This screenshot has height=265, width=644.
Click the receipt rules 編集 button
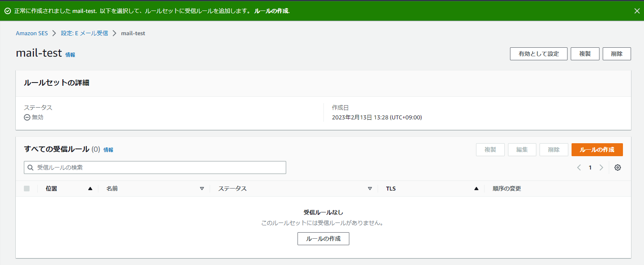coord(522,150)
